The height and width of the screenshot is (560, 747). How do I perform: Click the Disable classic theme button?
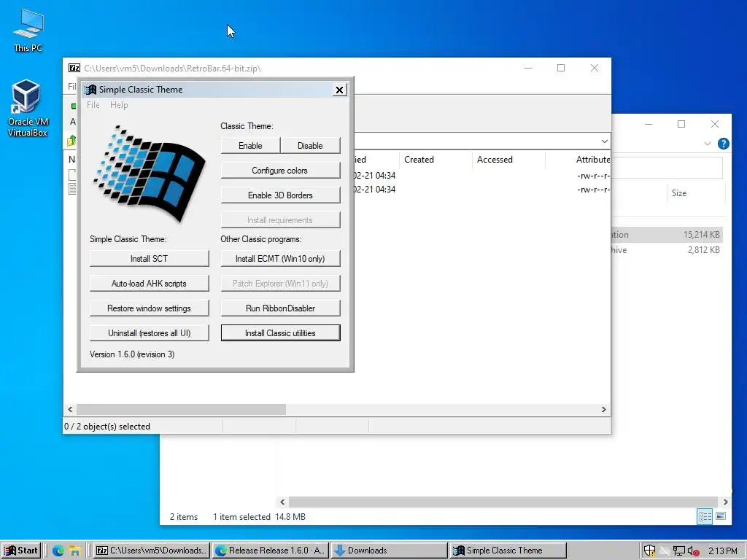[x=310, y=146]
